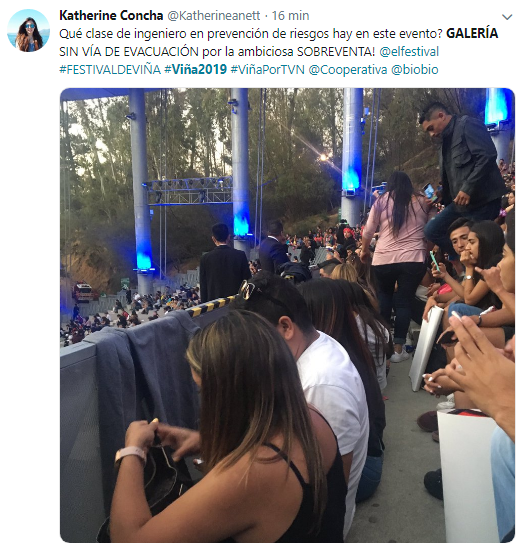Visit the @elfestival mention
Screen dimensions: 518x543
tap(409, 52)
